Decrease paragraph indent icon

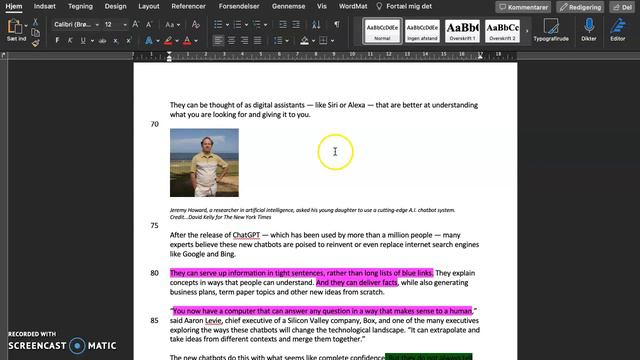tap(282, 25)
